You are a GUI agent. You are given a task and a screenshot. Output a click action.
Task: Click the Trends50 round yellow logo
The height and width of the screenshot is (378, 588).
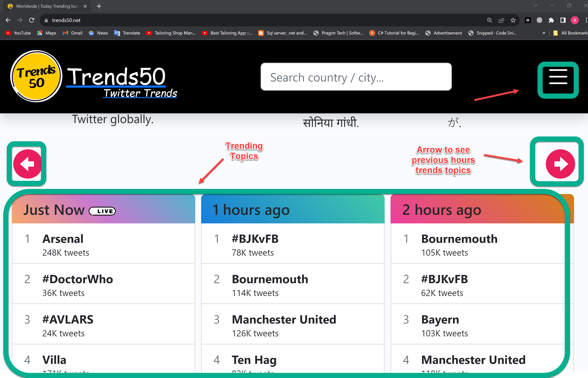point(36,76)
